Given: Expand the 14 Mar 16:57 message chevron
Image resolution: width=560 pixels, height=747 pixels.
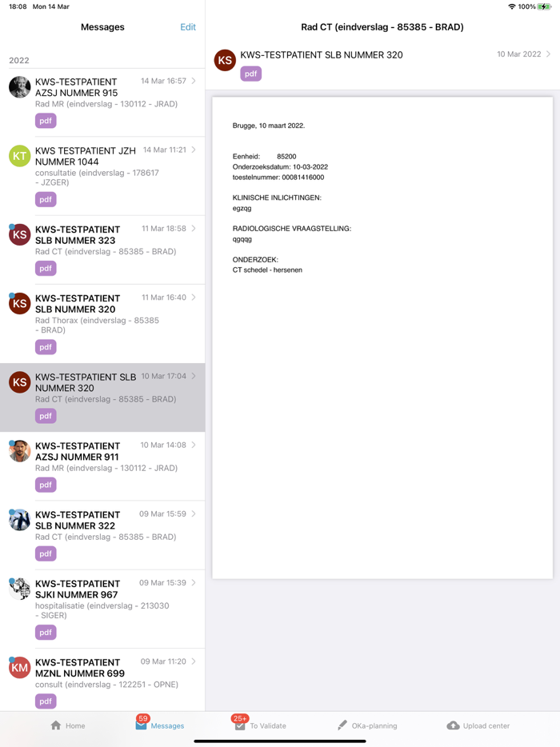Looking at the screenshot, I should [x=194, y=81].
